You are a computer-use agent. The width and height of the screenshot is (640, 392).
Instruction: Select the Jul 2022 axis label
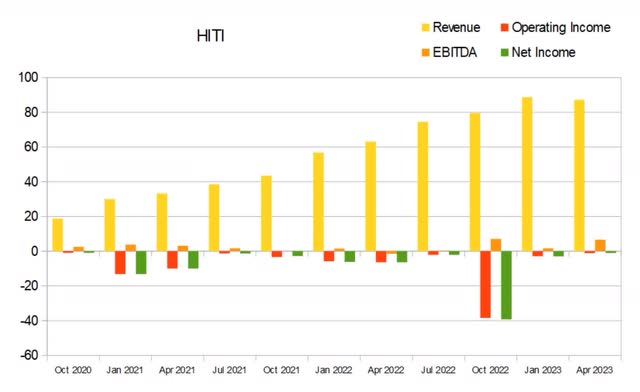tap(438, 370)
